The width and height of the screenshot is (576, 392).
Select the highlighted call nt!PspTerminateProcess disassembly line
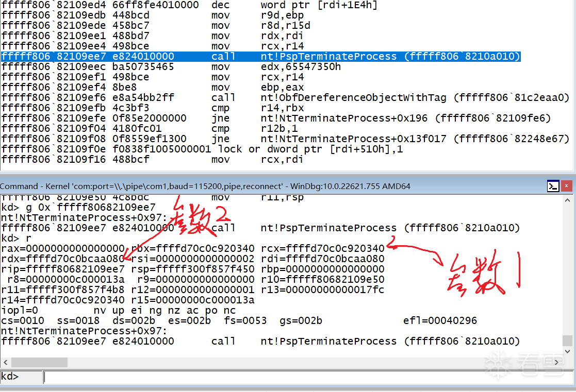pos(260,56)
